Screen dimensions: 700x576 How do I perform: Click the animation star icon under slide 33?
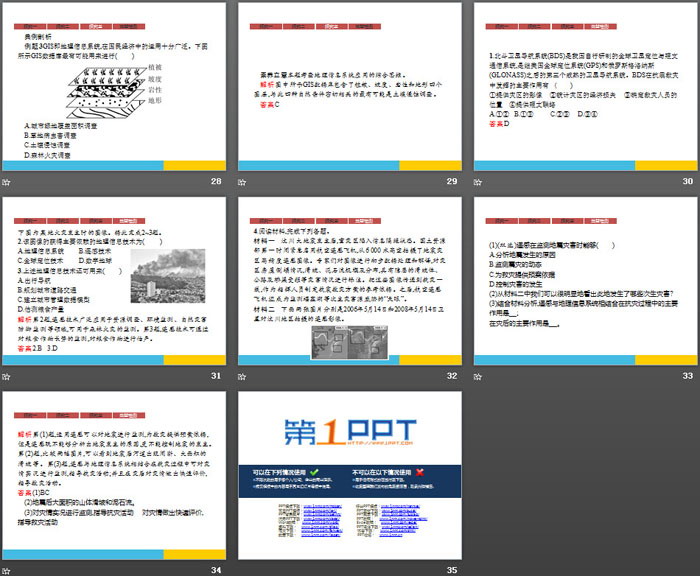tap(478, 377)
